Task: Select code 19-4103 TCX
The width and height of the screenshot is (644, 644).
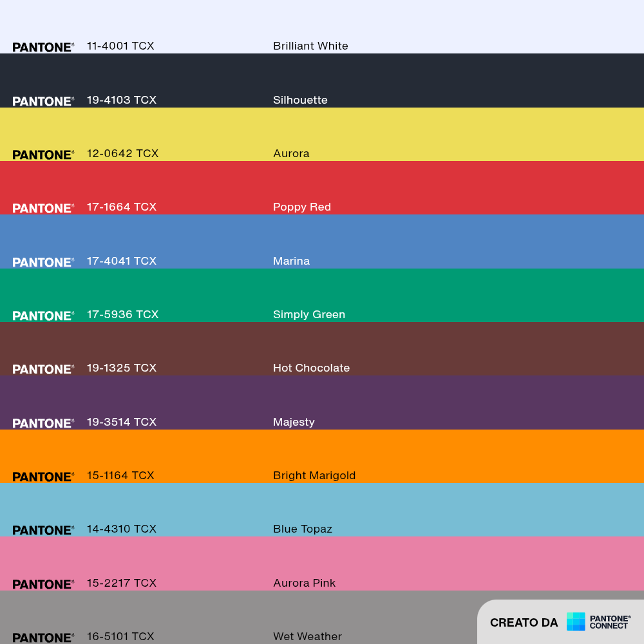Action: point(122,100)
